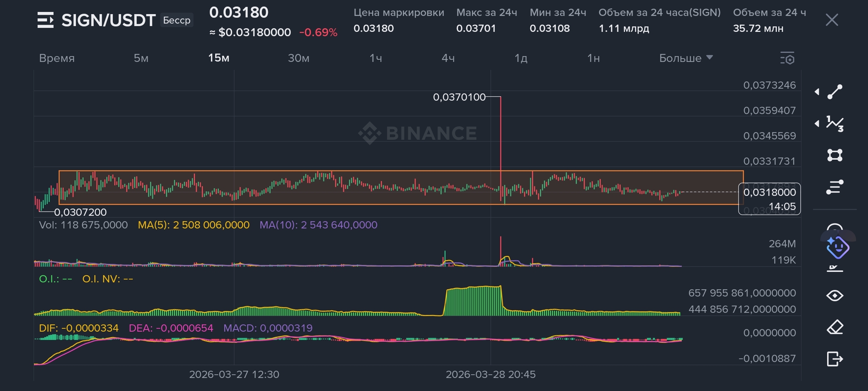
Task: Exit drawing mode with the exit icon
Action: tap(835, 359)
